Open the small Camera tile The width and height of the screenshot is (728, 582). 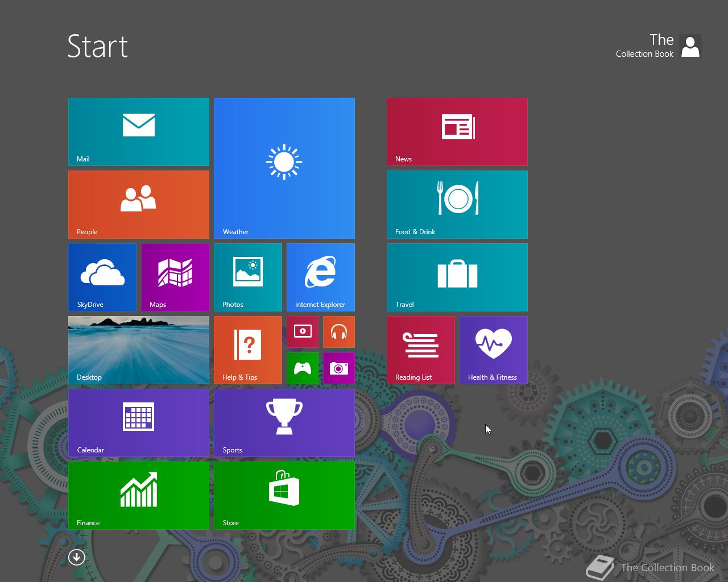click(339, 368)
